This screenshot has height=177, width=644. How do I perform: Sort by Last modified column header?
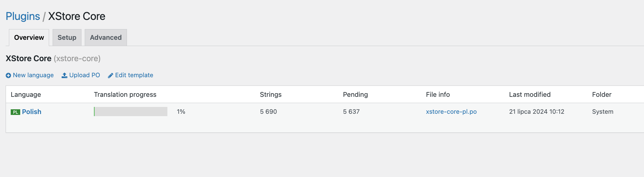530,94
